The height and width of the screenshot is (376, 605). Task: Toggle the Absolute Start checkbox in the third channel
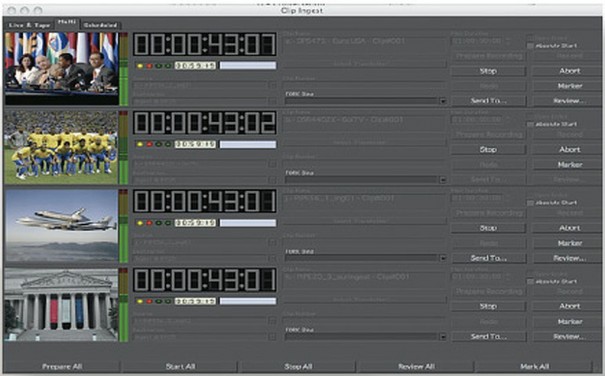(x=531, y=203)
